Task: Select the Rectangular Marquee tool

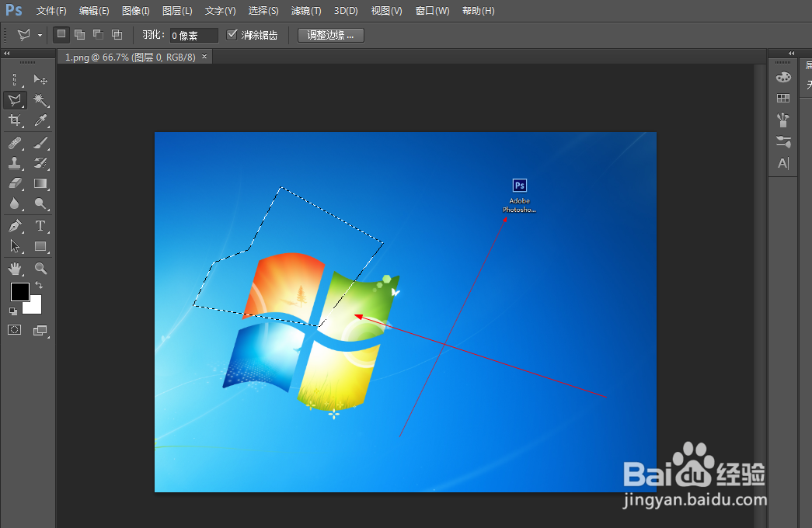Action: point(15,79)
